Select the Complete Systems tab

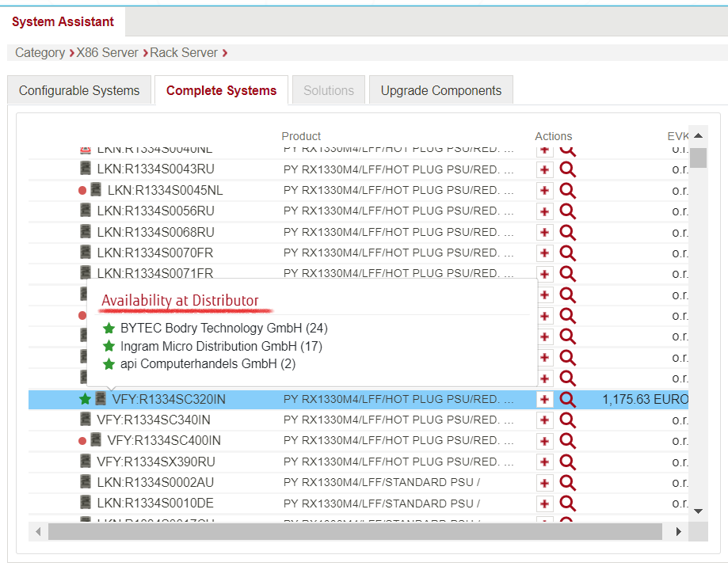pos(221,90)
